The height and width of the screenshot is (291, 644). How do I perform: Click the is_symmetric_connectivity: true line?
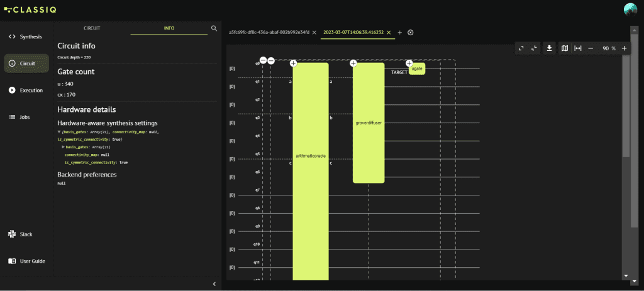[x=96, y=163]
